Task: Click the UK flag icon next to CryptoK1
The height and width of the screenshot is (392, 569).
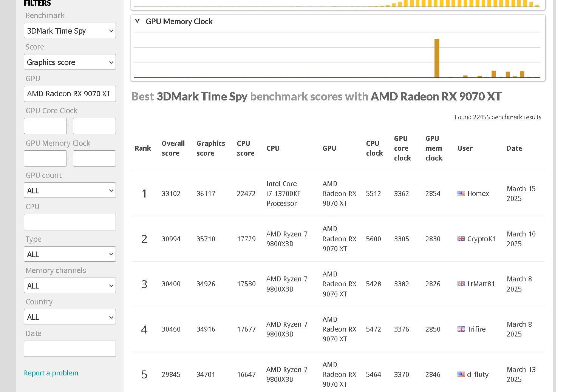Action: point(461,239)
